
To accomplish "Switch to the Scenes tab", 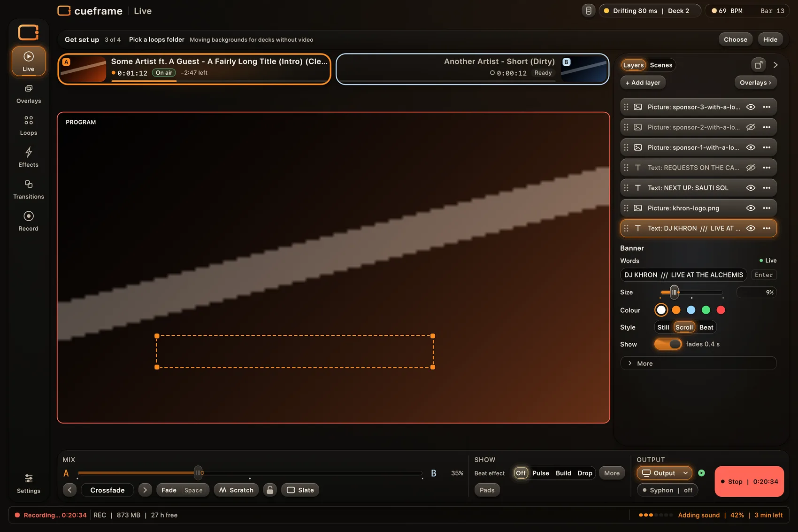I will 661,65.
